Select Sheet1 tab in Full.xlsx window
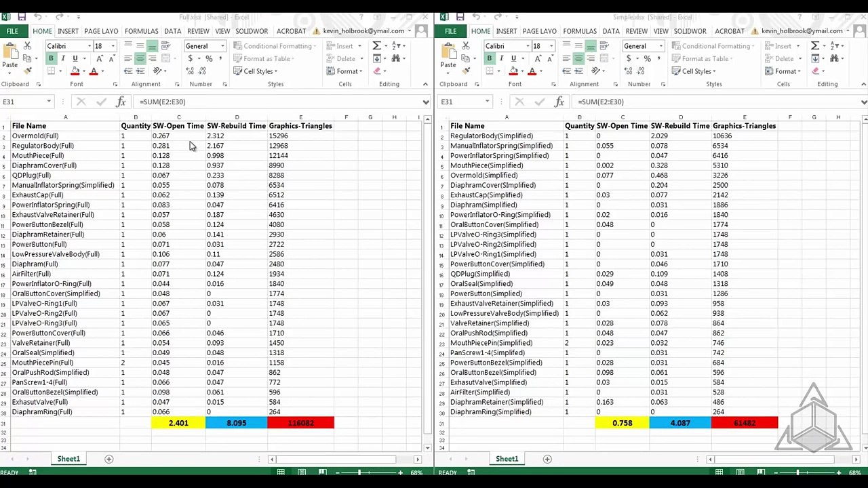This screenshot has height=488, width=868. (68, 459)
